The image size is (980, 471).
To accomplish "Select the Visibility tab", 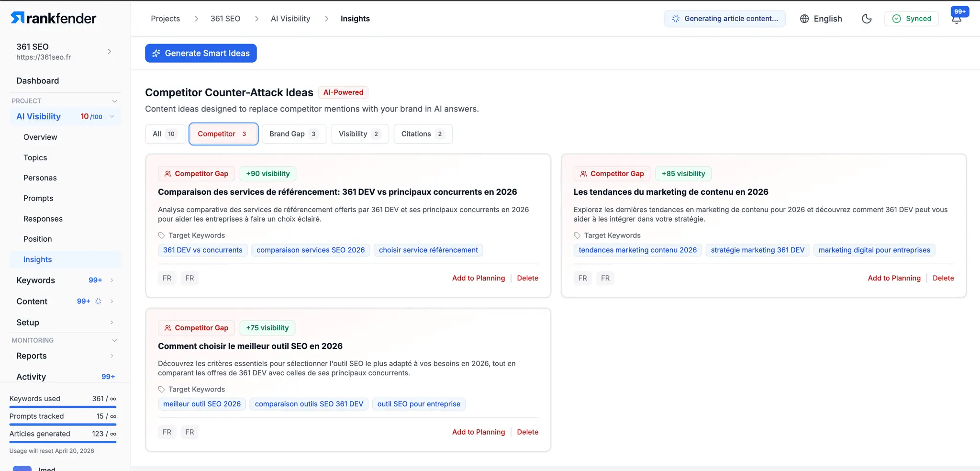I will point(360,134).
